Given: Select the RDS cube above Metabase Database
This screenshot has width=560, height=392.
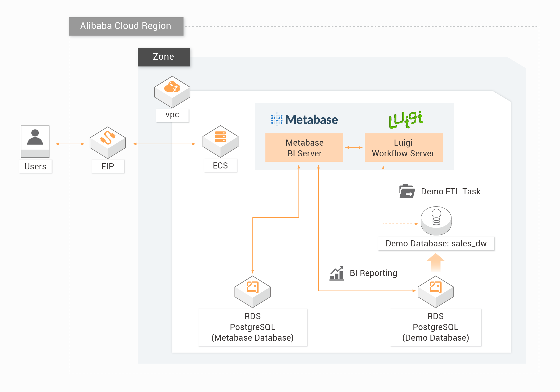Looking at the screenshot, I should pos(252,292).
